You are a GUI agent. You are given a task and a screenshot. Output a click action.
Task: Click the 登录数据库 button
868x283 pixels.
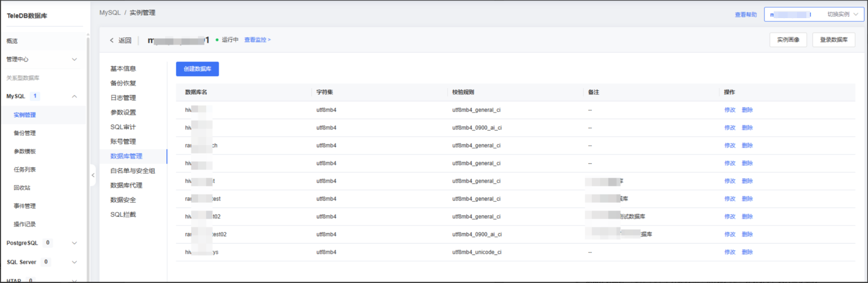(x=833, y=40)
